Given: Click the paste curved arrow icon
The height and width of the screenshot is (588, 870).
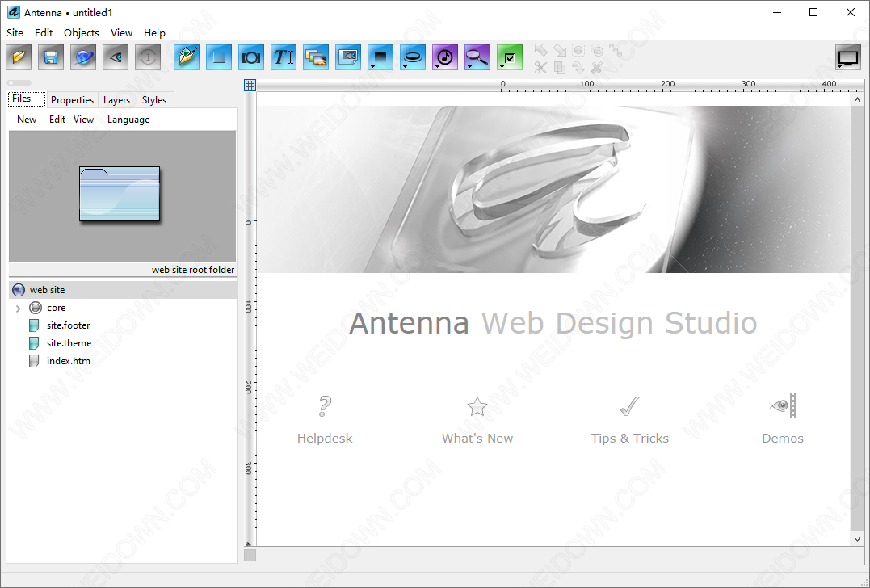Looking at the screenshot, I should (x=578, y=68).
